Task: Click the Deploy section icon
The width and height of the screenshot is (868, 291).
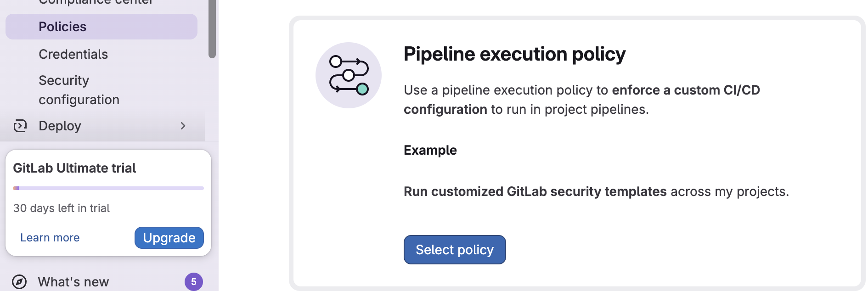Action: click(21, 125)
